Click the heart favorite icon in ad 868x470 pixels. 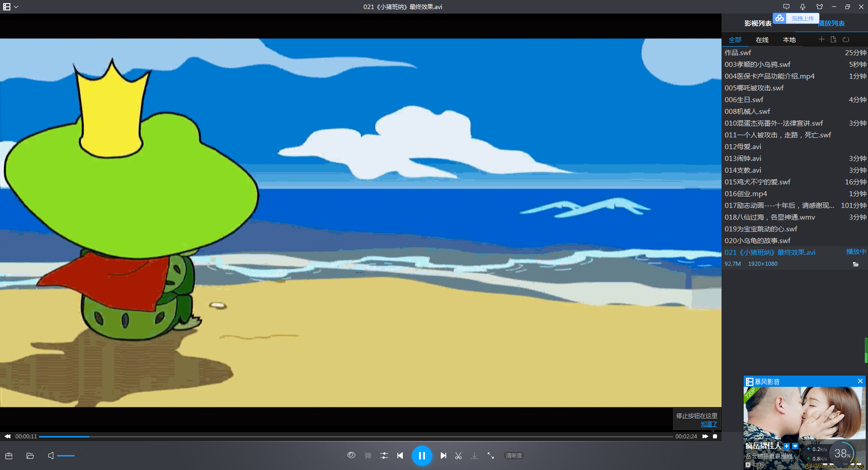[795, 446]
